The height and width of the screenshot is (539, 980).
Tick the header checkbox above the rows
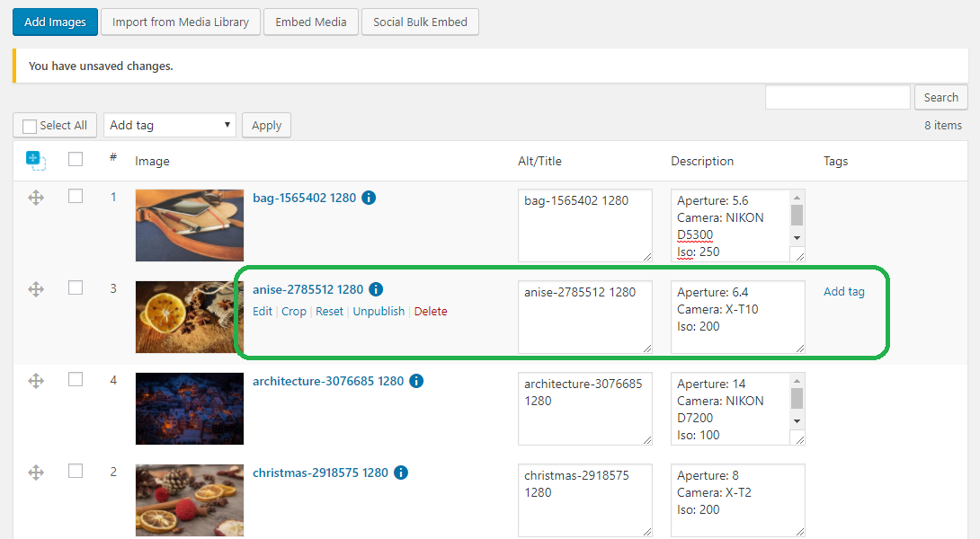coord(76,159)
